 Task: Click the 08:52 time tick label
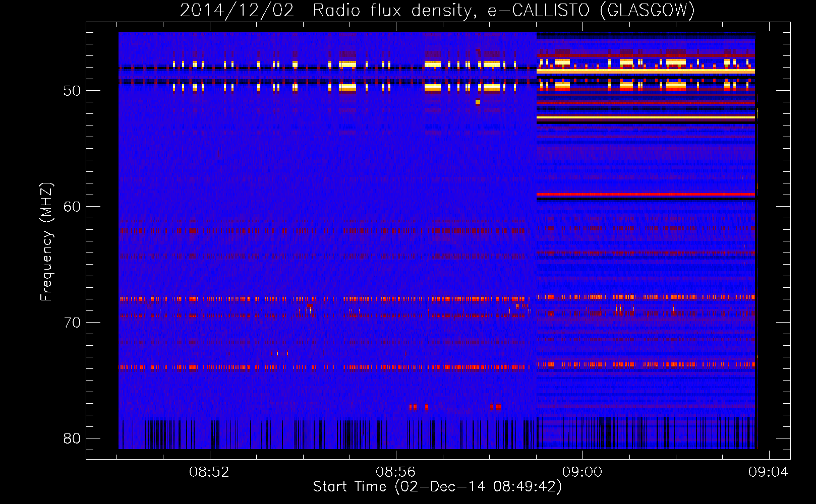(209, 472)
